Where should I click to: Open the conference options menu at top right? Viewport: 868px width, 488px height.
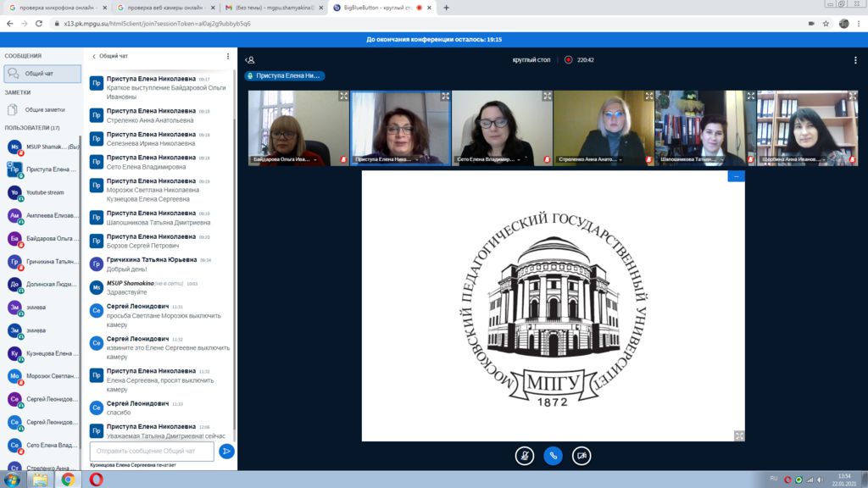coord(855,60)
